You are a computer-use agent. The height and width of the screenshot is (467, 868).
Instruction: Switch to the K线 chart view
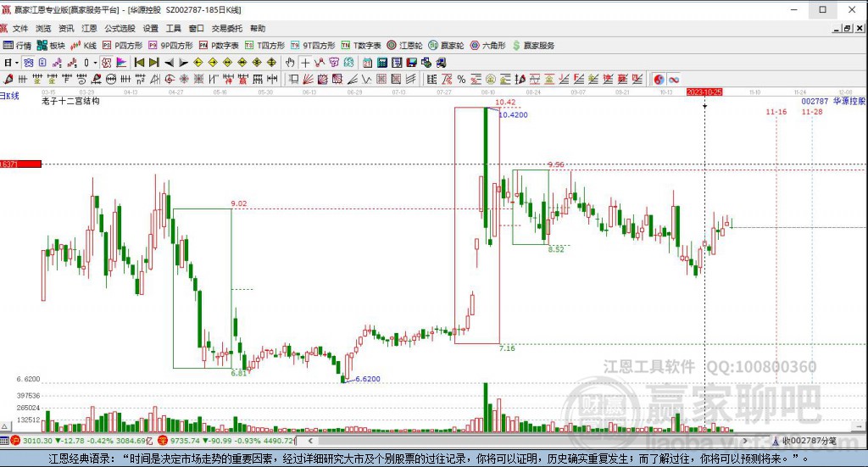(x=84, y=46)
